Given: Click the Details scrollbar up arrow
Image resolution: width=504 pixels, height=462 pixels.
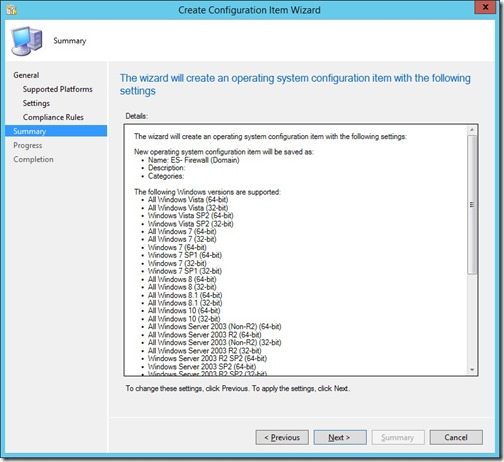Looking at the screenshot, I should click(472, 130).
